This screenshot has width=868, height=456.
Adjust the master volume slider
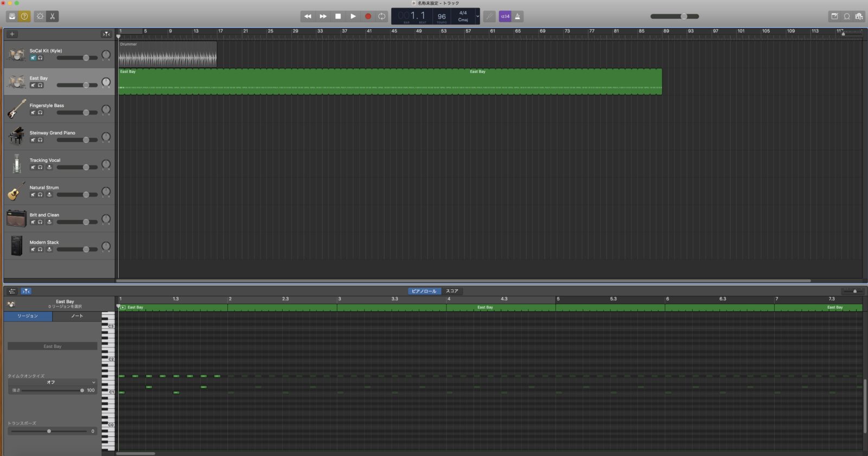tap(684, 16)
